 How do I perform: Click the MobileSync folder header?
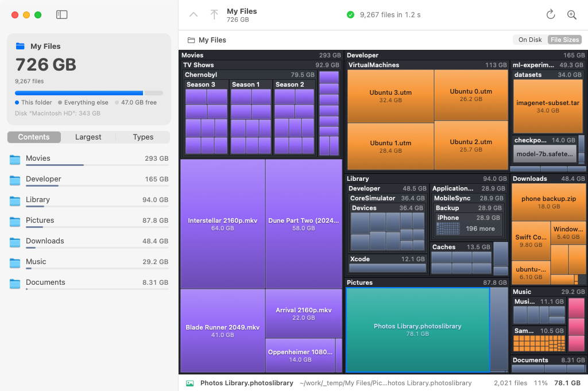[x=469, y=198]
